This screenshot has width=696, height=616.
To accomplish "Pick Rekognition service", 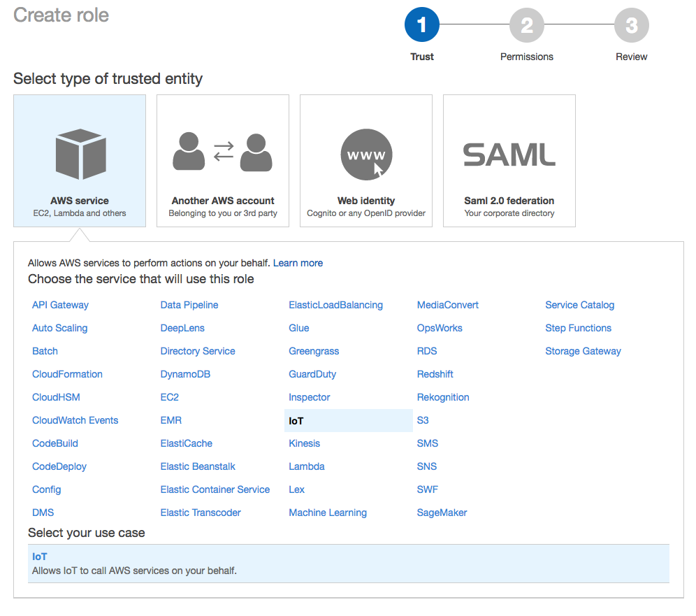I will (443, 397).
